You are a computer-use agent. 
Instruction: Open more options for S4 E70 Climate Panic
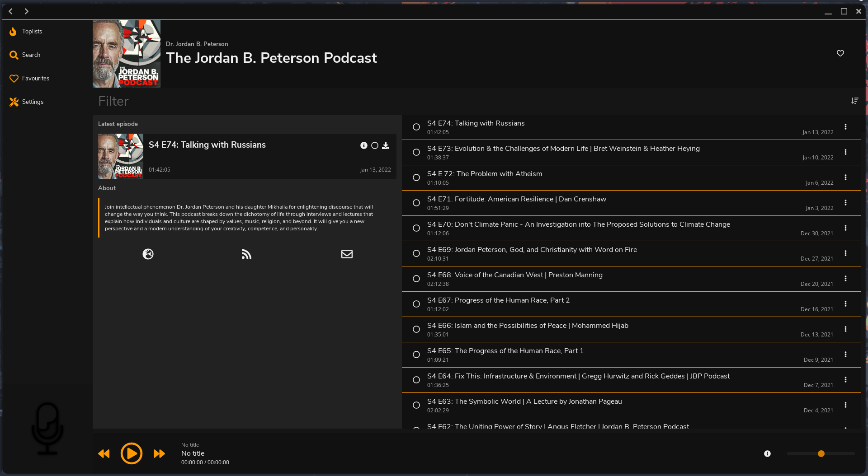(845, 228)
